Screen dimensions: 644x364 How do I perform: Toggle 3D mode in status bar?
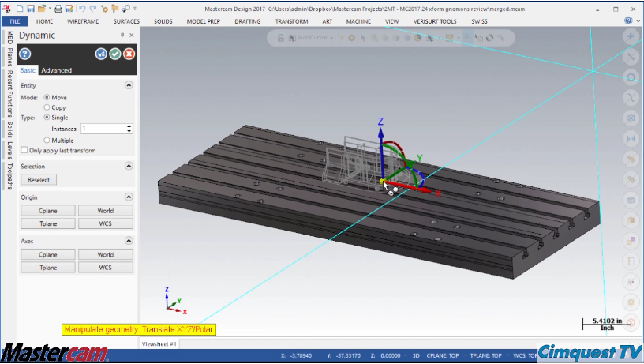tap(416, 355)
